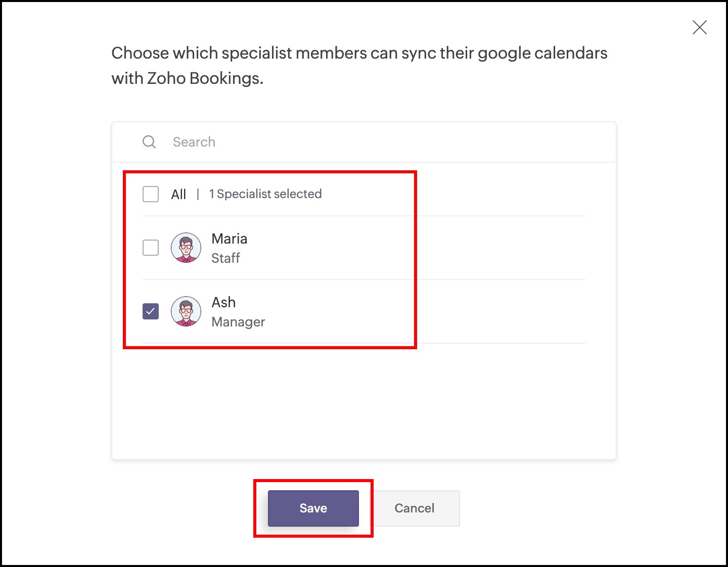The image size is (728, 567).
Task: Click the "Choose which specialist members" heading
Action: [x=359, y=53]
